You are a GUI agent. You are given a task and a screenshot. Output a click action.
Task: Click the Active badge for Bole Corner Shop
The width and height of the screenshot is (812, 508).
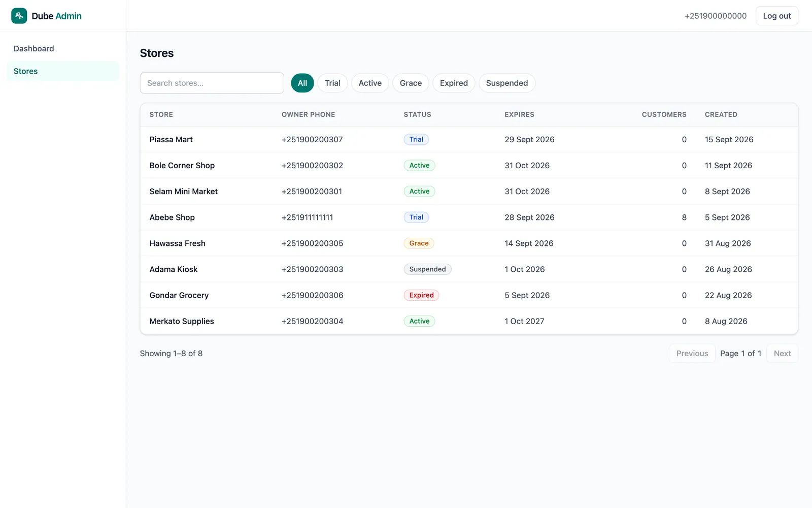point(419,165)
